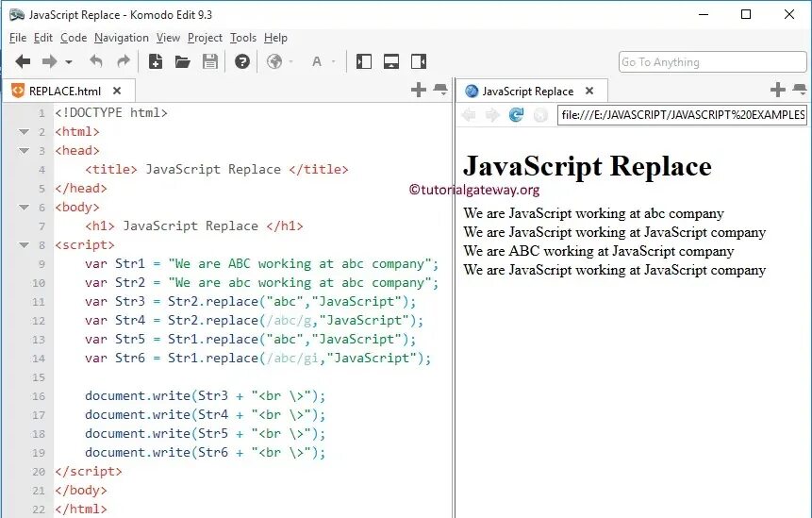Collapse the script tag fold on line 8
The height and width of the screenshot is (518, 812).
coord(24,245)
